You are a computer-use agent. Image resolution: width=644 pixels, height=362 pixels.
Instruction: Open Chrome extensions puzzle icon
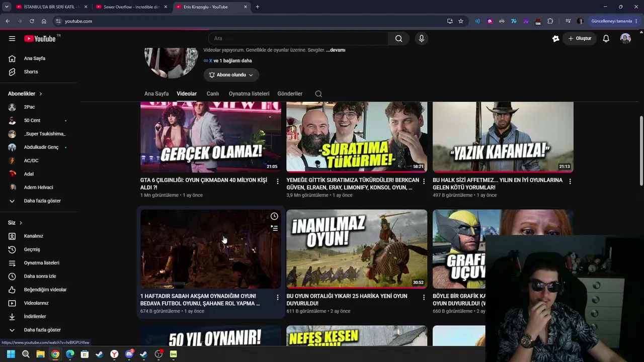[x=550, y=21]
